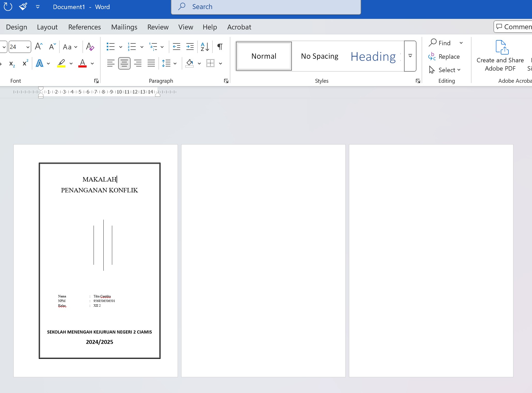Open the Acrobat tab

point(239,27)
